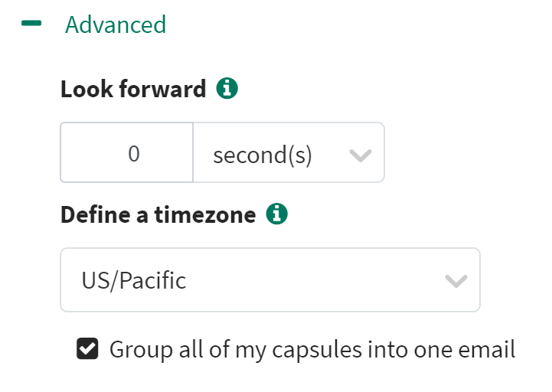Collapse the Advanced section via minus icon
Viewport: 552px width, 392px height.
click(x=31, y=24)
